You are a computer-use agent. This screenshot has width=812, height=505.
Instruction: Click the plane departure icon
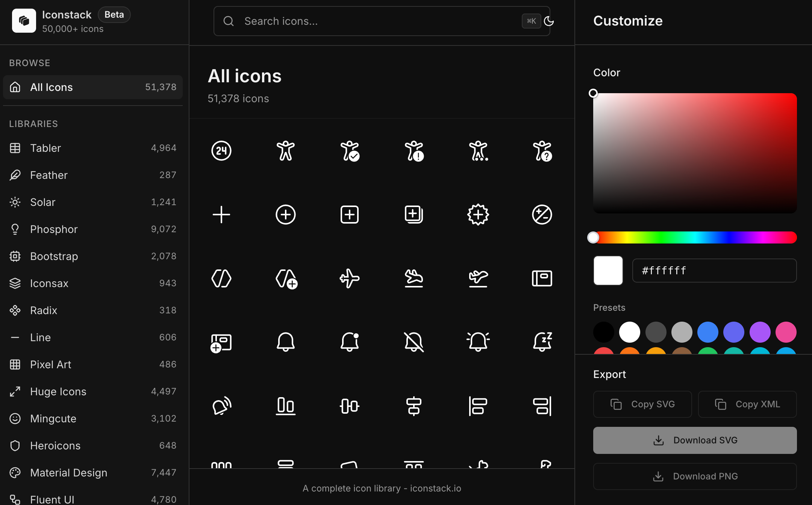(478, 278)
